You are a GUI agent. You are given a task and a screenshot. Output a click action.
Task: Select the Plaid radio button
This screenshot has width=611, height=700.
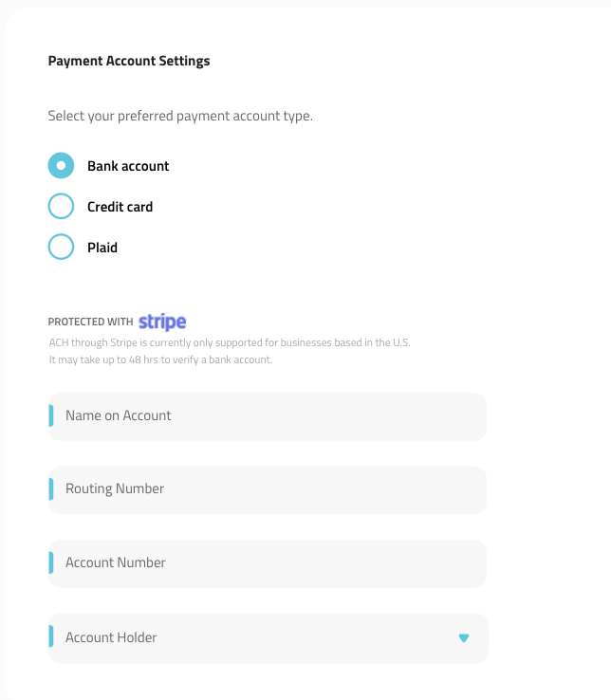(x=61, y=247)
